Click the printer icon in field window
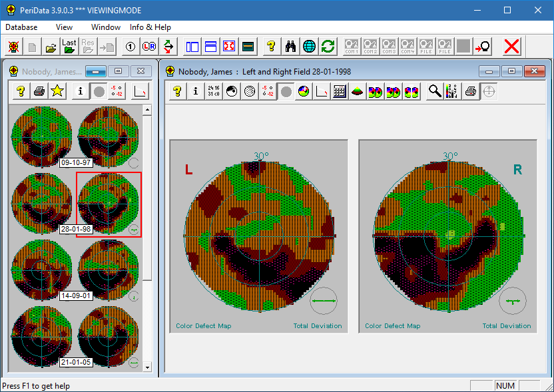The height and width of the screenshot is (392, 554). coord(471,92)
